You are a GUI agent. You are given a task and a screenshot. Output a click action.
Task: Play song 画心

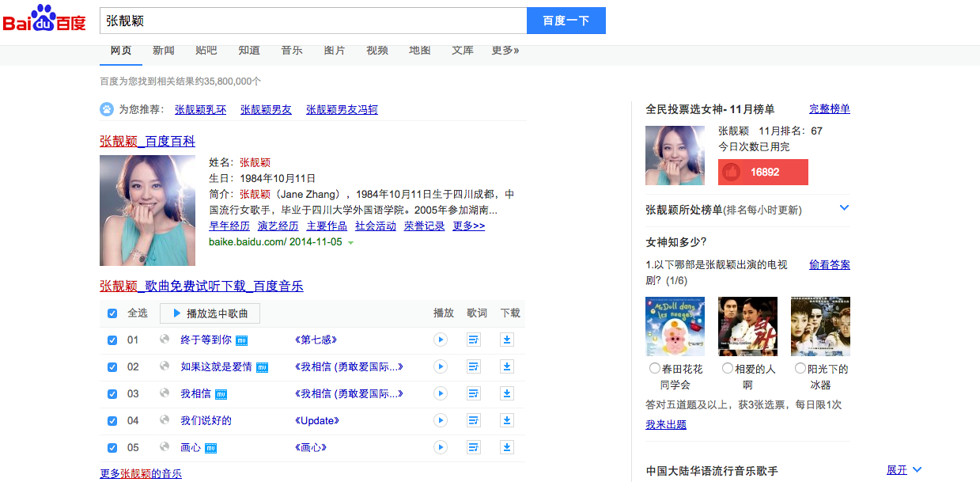tap(441, 447)
